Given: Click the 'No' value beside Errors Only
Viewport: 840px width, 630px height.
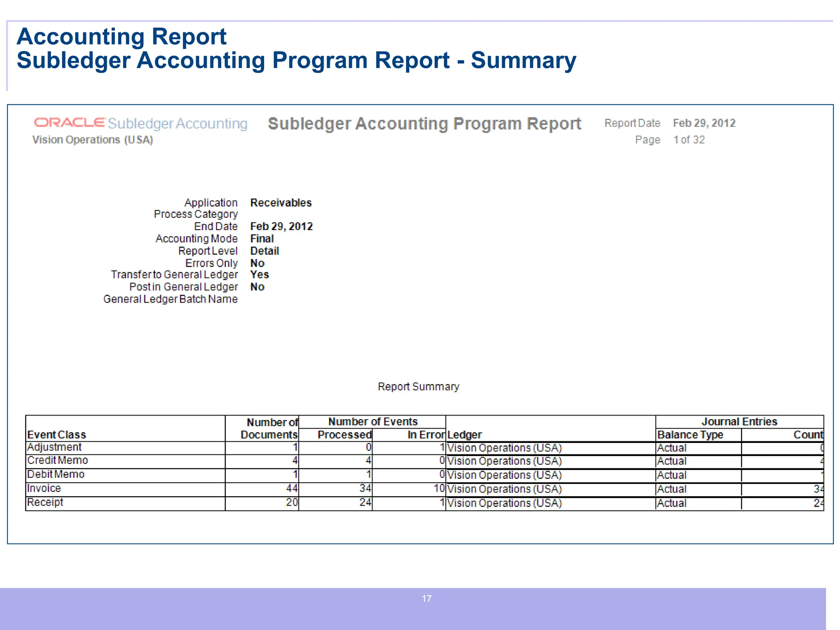Looking at the screenshot, I should tap(258, 263).
